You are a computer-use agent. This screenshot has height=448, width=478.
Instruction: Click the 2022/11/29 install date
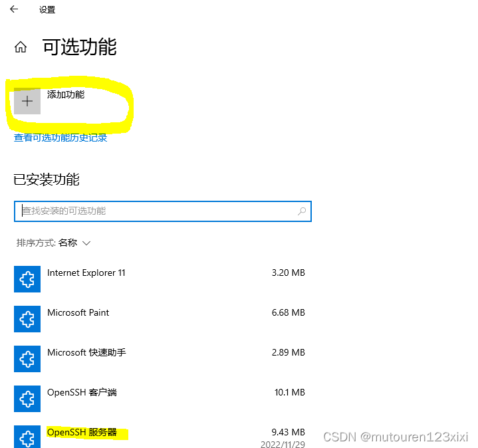point(283,444)
